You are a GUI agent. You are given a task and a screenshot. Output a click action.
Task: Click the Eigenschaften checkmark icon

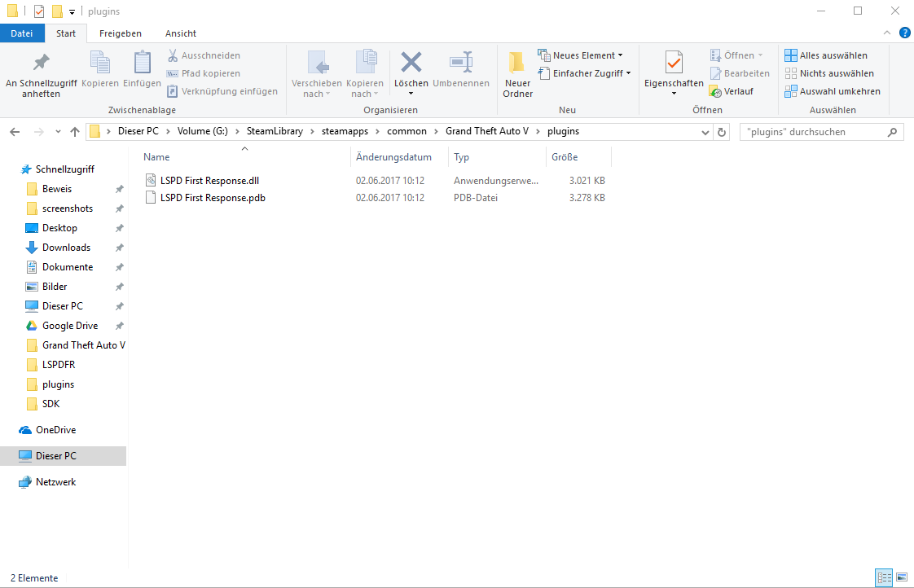coord(674,63)
